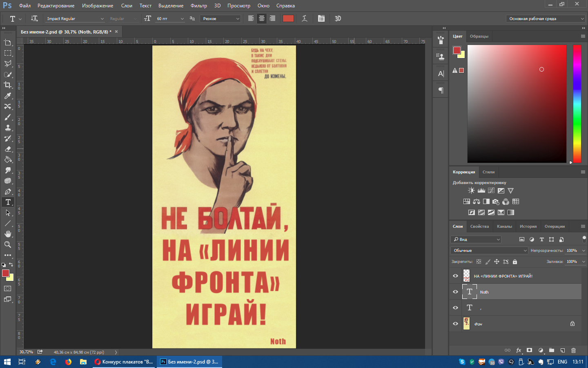Delete layer using trash icon
588x368 pixels.
pyautogui.click(x=573, y=350)
